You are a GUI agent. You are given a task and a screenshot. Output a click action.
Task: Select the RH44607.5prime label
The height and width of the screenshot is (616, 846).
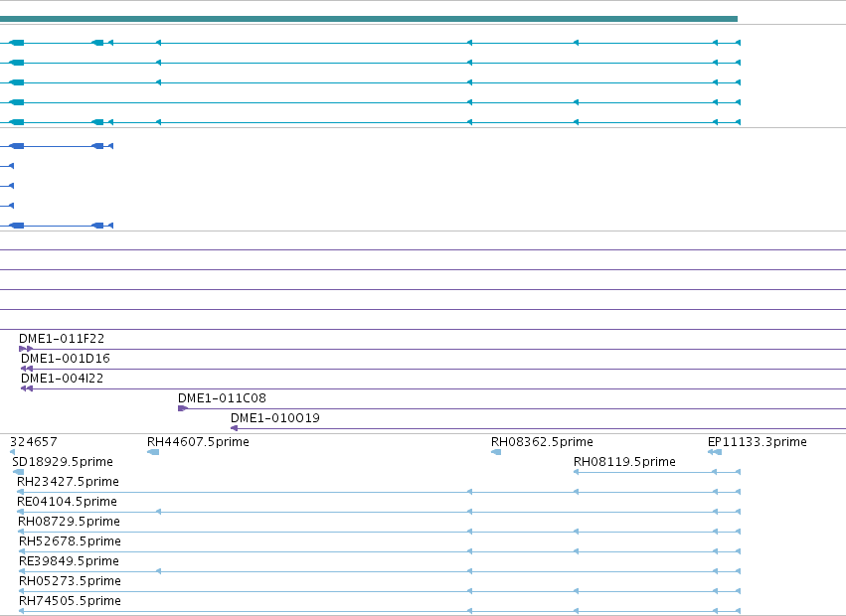pyautogui.click(x=198, y=442)
